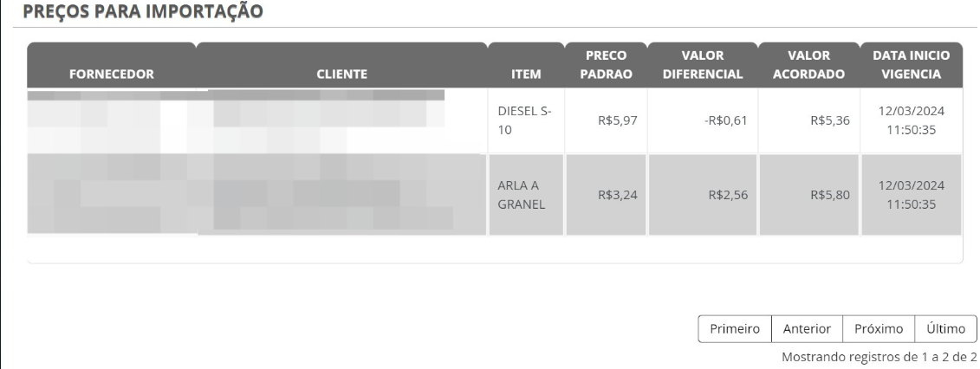Click DATA INICIO VIGENCIA header
The height and width of the screenshot is (369, 980).
coord(911,65)
